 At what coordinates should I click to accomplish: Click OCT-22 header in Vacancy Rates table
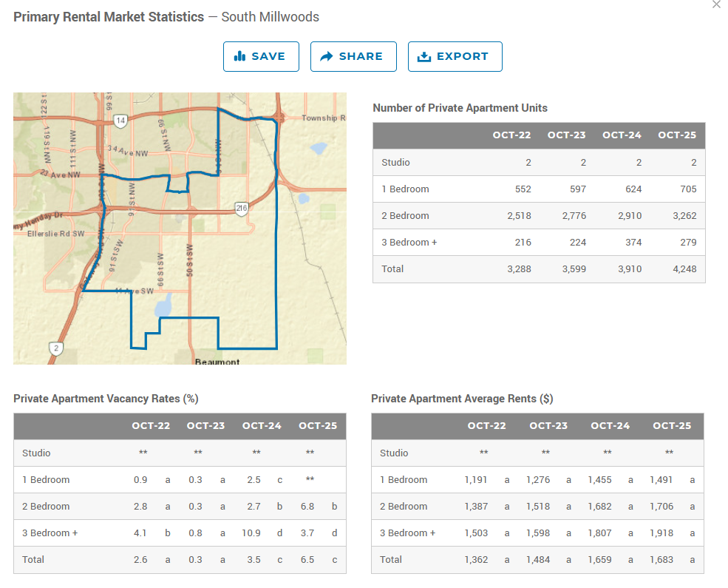[151, 426]
